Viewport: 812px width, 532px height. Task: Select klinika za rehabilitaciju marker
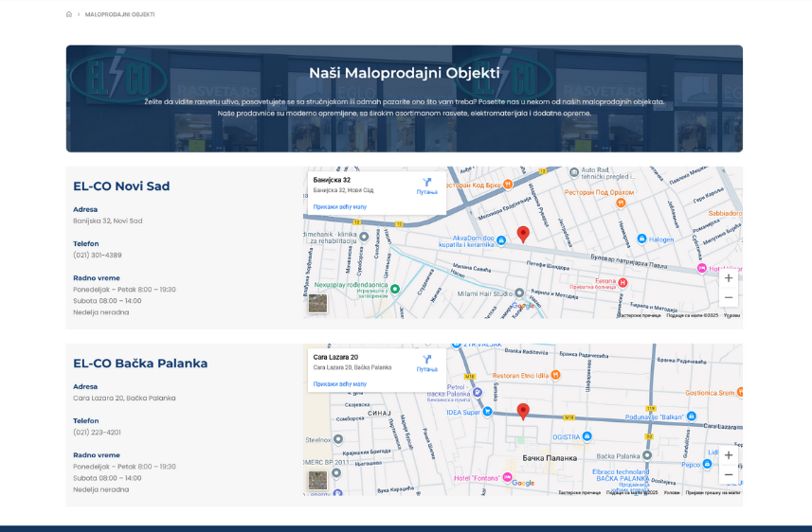(x=364, y=237)
